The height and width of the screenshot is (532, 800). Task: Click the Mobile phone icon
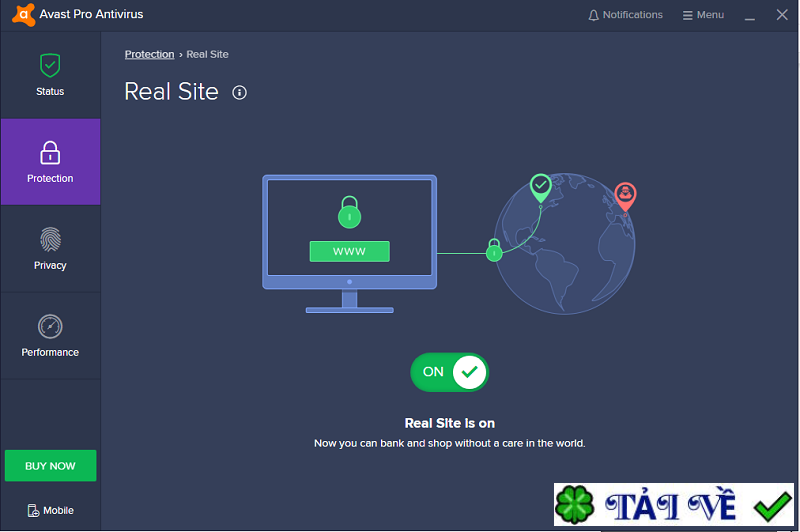tap(33, 510)
